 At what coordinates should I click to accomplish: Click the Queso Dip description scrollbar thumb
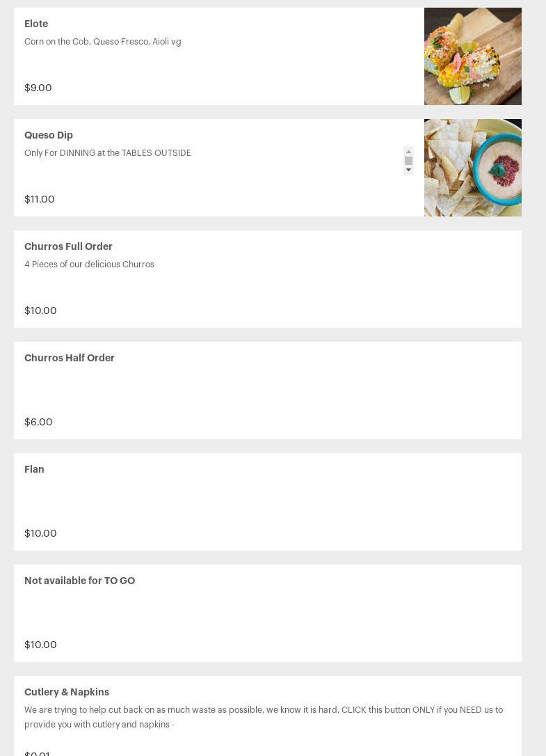pyautogui.click(x=408, y=161)
